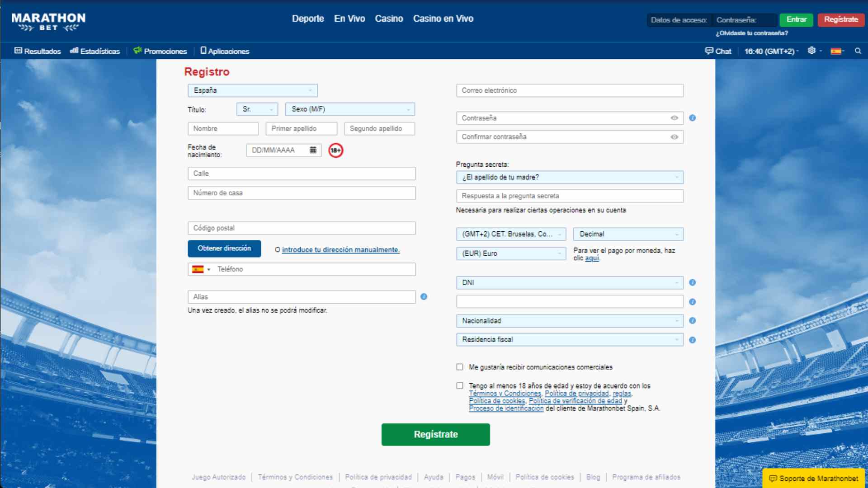The height and width of the screenshot is (488, 868).
Task: Go to the Casino en Vivo section
Action: pos(443,19)
